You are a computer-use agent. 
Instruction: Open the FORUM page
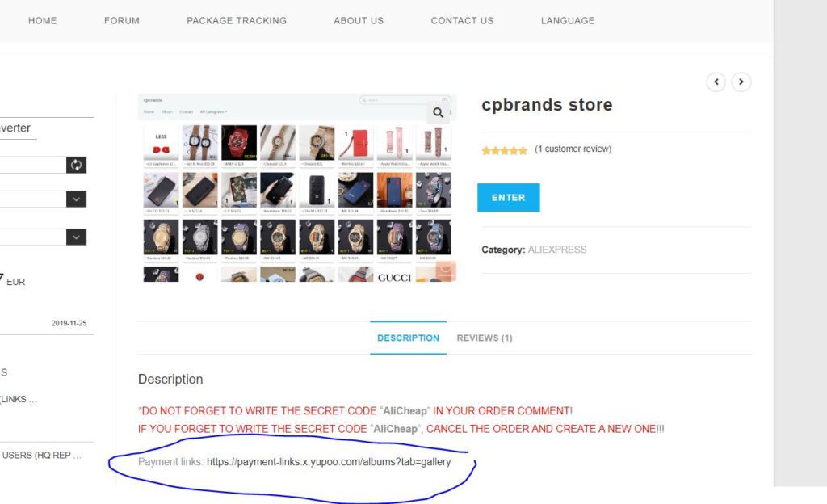click(x=122, y=20)
